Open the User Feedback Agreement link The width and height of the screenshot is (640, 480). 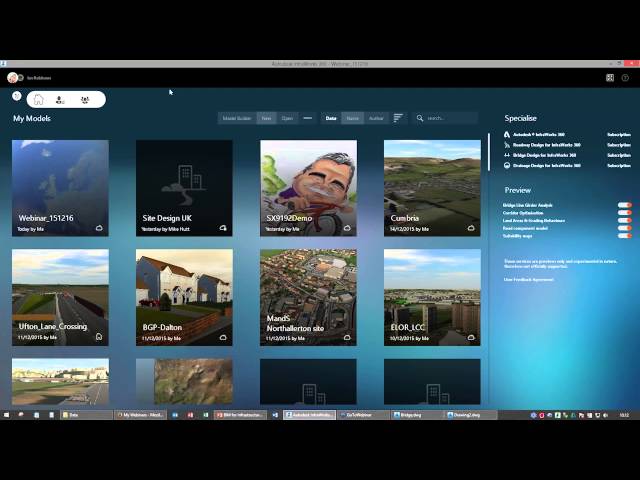coord(529,280)
